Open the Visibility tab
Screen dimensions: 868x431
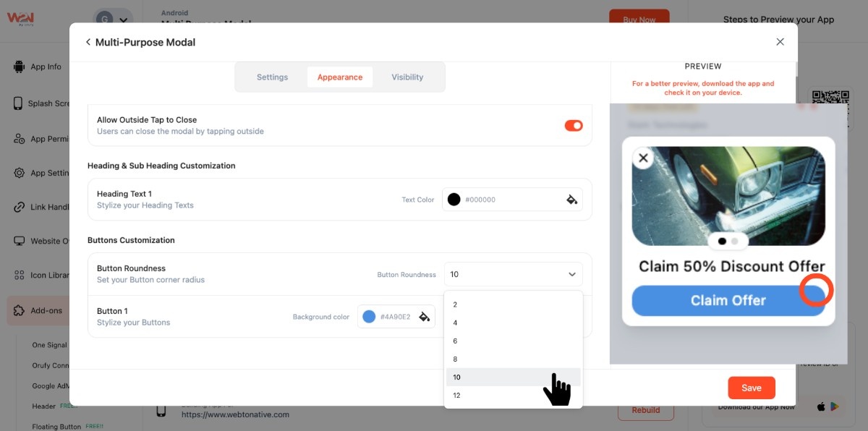click(x=407, y=77)
